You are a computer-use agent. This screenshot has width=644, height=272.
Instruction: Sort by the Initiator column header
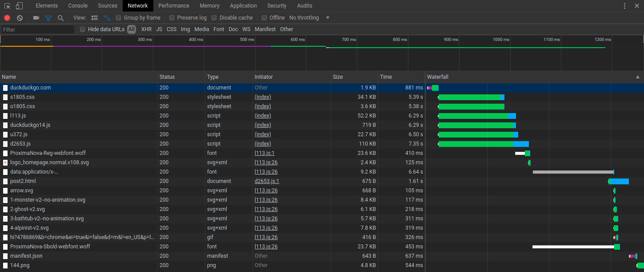(x=292, y=77)
